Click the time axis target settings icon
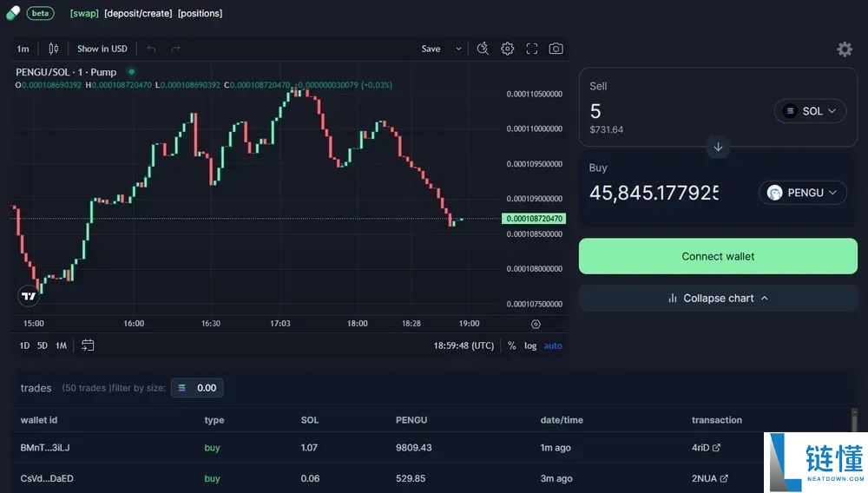This screenshot has width=868, height=493. [536, 325]
